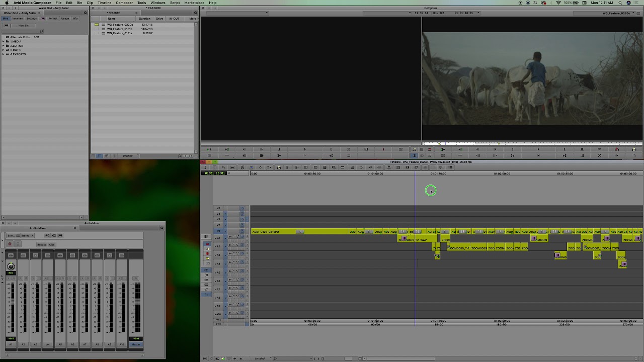Click the Bypass button in Audio Mixer
Screen dimensions: 644x362
coord(41,245)
